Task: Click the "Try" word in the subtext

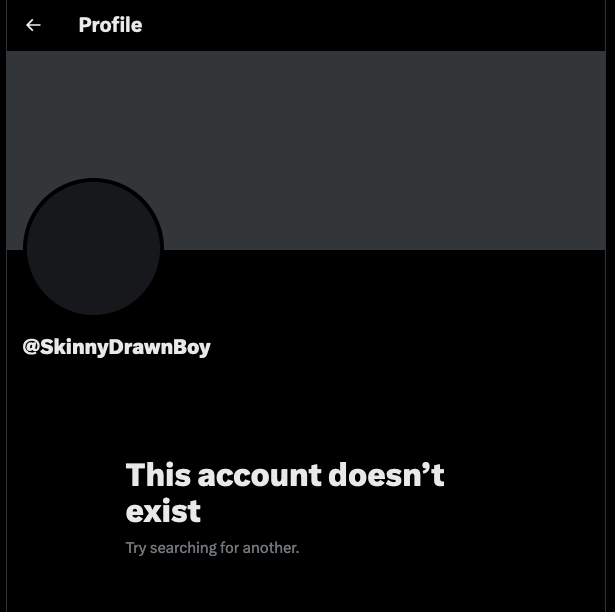Action: (136, 548)
